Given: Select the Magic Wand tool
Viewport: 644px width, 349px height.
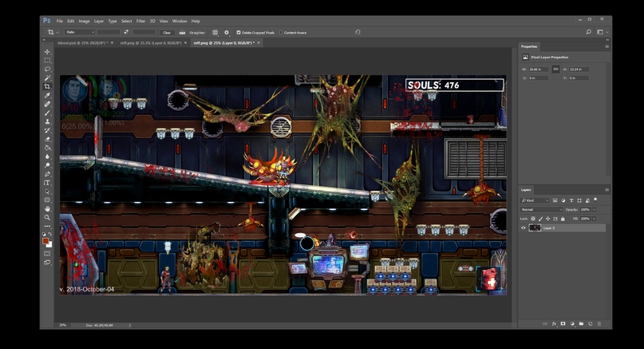Looking at the screenshot, I should point(47,77).
